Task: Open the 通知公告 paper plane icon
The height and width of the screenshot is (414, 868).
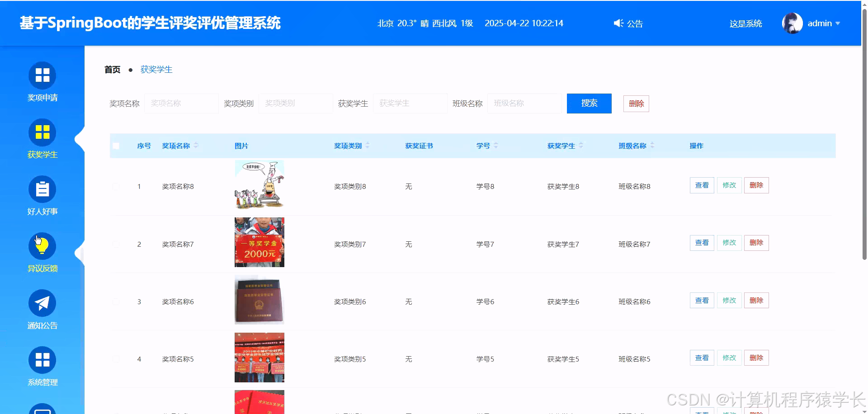Action: coord(42,303)
